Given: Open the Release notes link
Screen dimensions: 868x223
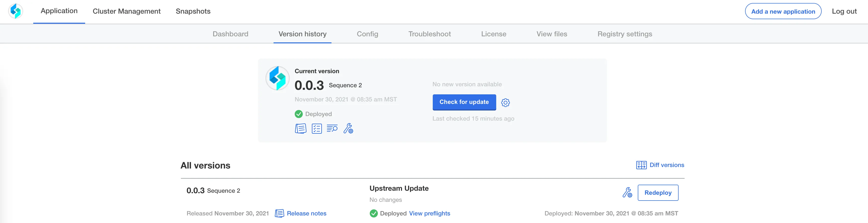Looking at the screenshot, I should 307,214.
